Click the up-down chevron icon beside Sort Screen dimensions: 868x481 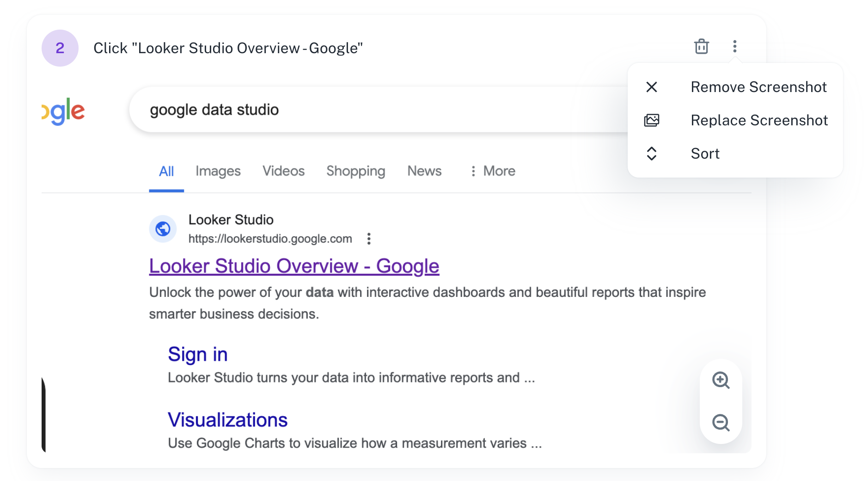point(652,154)
